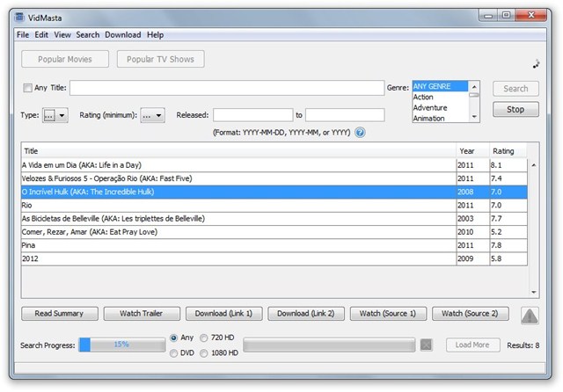Click the Search button
Image resolution: width=563 pixels, height=392 pixels.
[x=515, y=89]
